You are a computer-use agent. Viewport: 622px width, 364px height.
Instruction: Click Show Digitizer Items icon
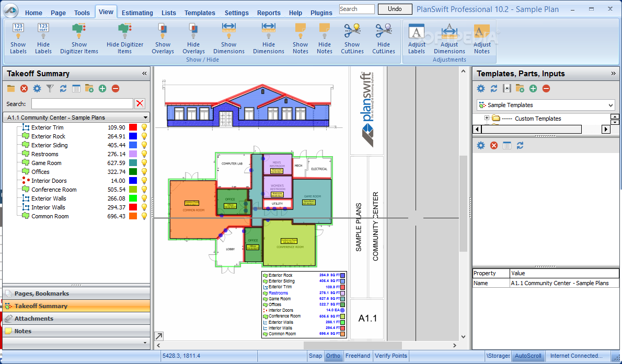pos(79,31)
